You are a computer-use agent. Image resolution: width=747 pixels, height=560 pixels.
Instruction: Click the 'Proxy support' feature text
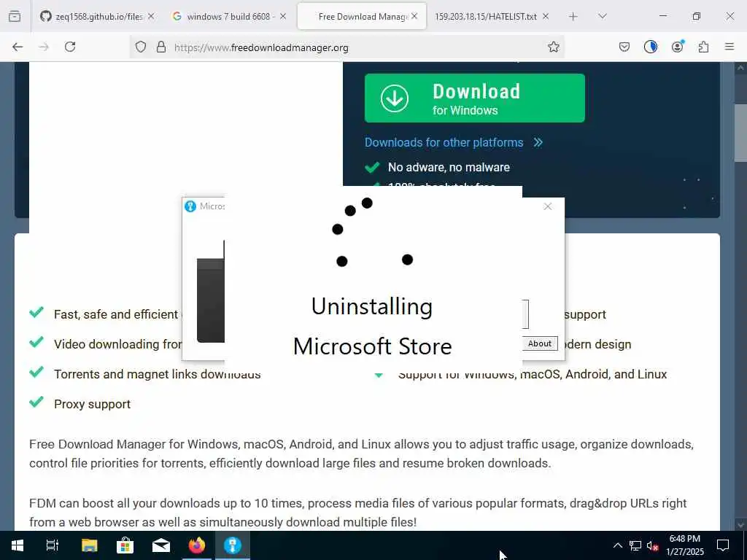pyautogui.click(x=92, y=404)
